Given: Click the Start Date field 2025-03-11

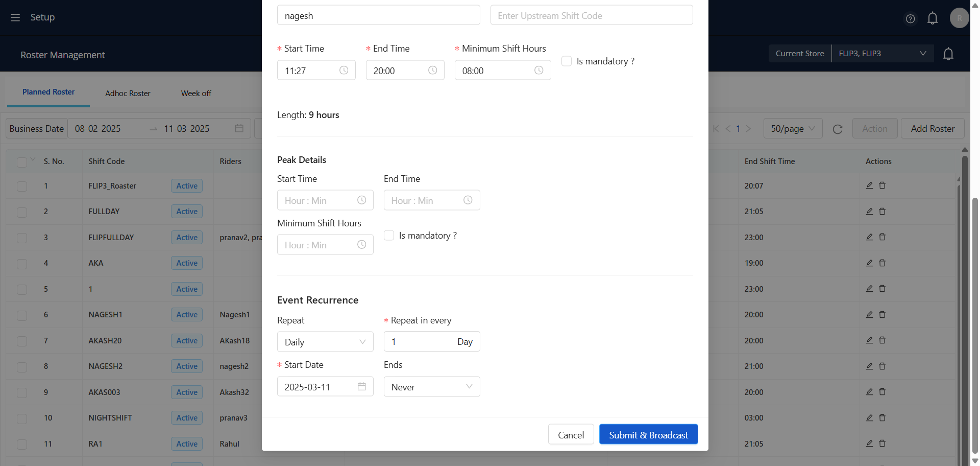Looking at the screenshot, I should pyautogui.click(x=325, y=387).
